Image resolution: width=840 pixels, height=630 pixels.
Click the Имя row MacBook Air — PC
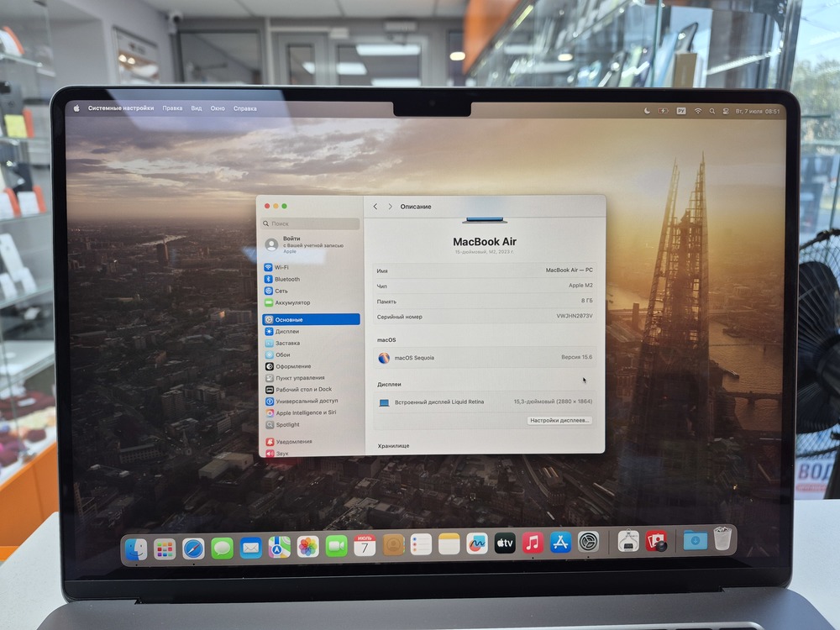coord(485,270)
